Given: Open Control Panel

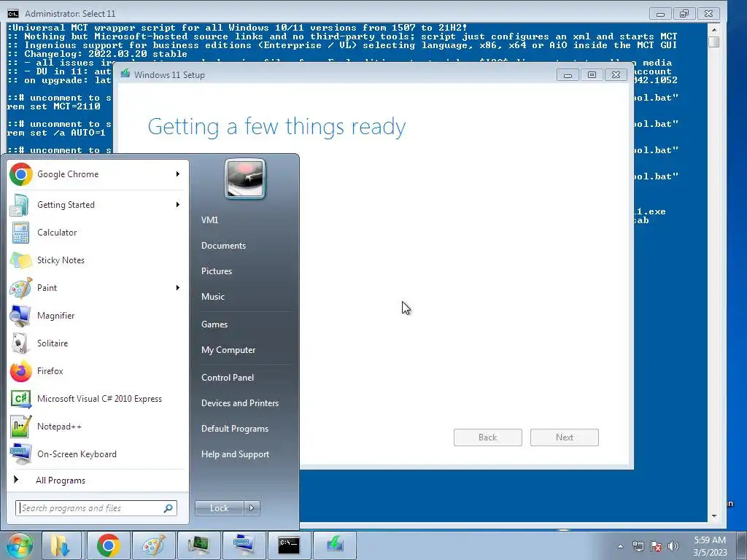Looking at the screenshot, I should [x=228, y=378].
